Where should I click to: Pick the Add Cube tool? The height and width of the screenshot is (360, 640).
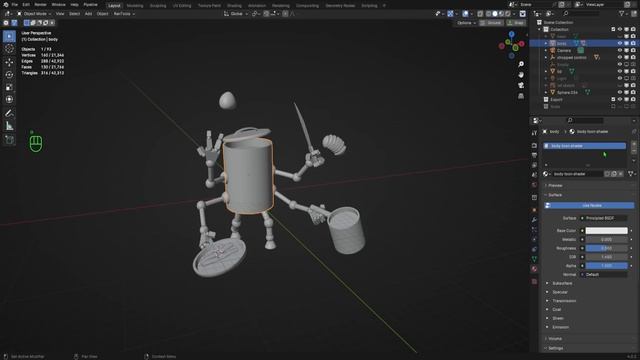(9, 140)
